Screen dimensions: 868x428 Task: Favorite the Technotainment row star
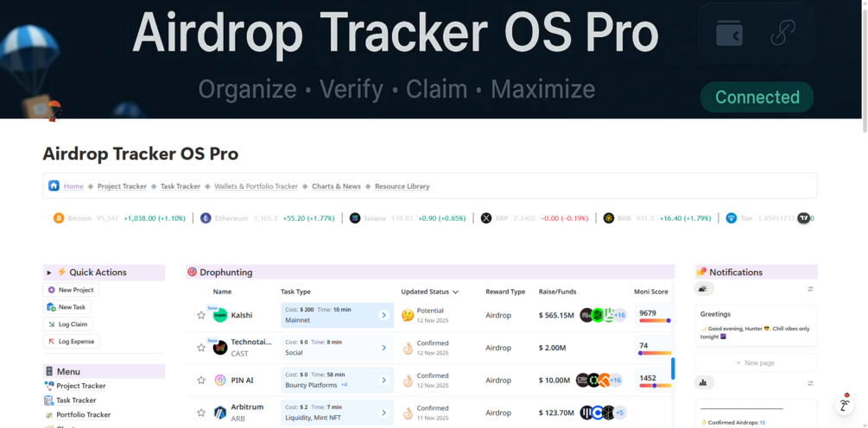click(201, 348)
